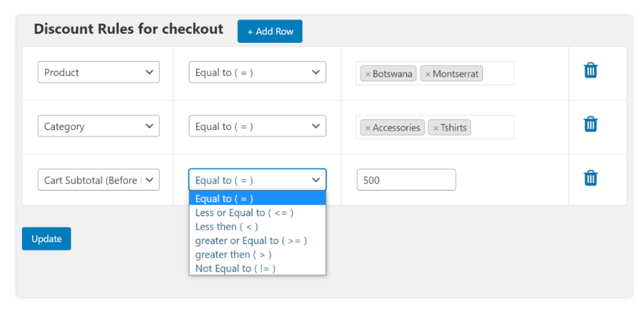Remove the Accessories tag
This screenshot has width=644, height=310.
[367, 128]
